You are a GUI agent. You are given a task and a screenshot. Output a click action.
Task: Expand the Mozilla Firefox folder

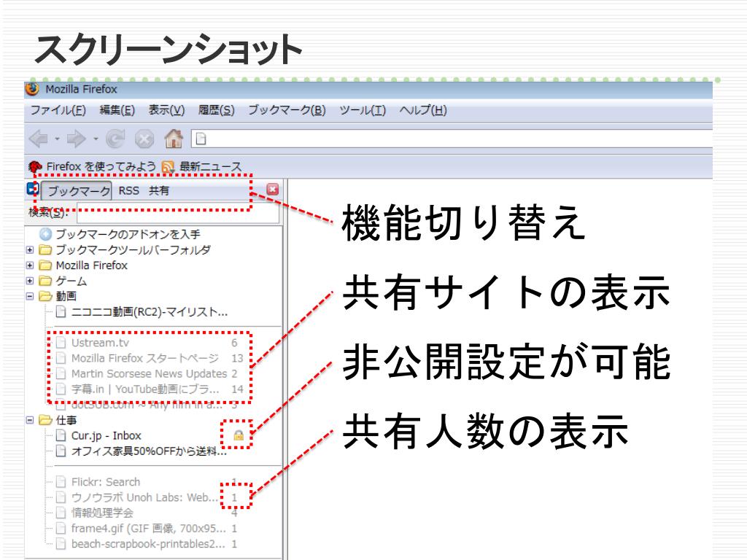click(x=29, y=265)
